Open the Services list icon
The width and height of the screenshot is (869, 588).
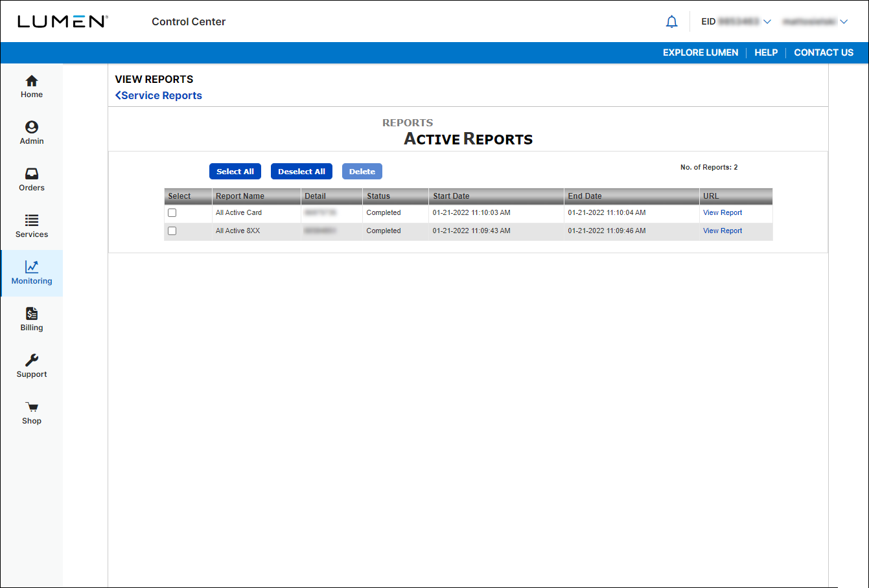(32, 220)
